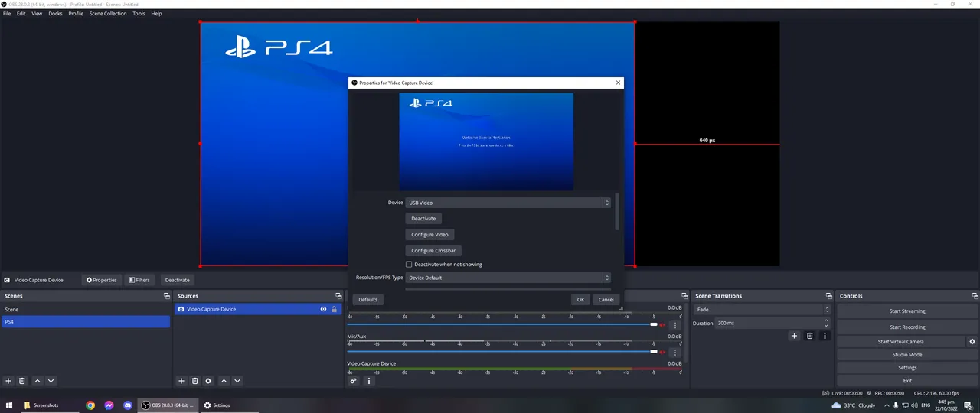This screenshot has width=980, height=413.
Task: Pop out the Sources dock
Action: 338,296
